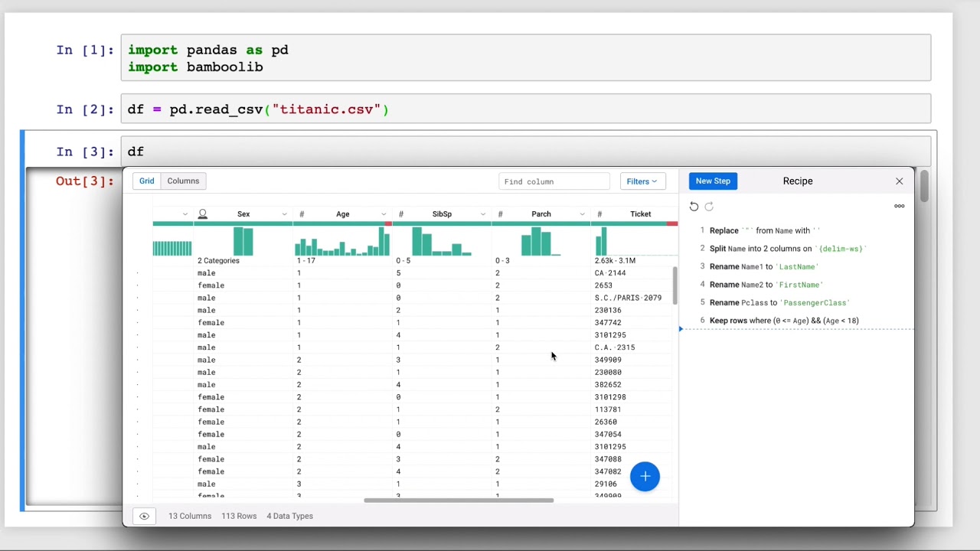
Task: Click the New Step button
Action: point(713,181)
